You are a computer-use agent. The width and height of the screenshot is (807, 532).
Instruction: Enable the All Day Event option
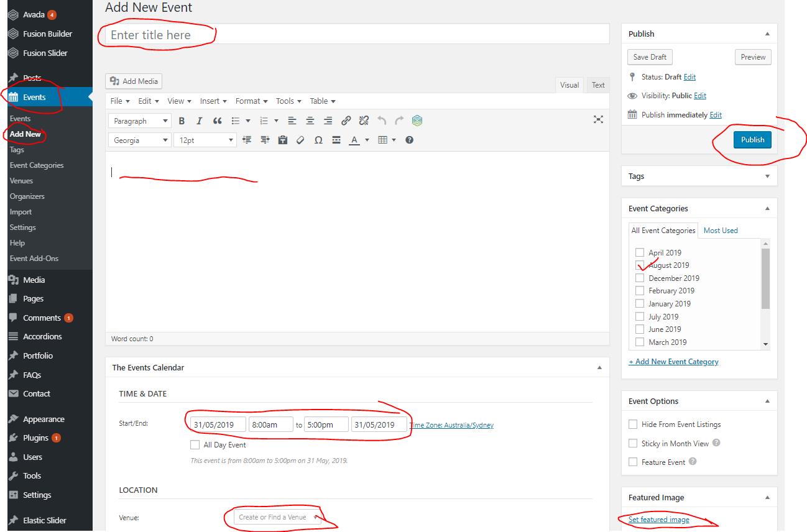coord(195,444)
